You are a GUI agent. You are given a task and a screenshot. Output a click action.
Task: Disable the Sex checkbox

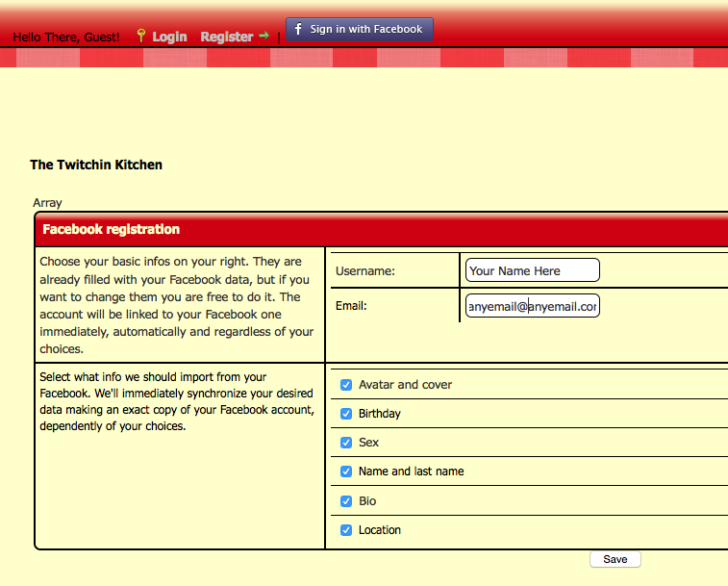pos(346,443)
